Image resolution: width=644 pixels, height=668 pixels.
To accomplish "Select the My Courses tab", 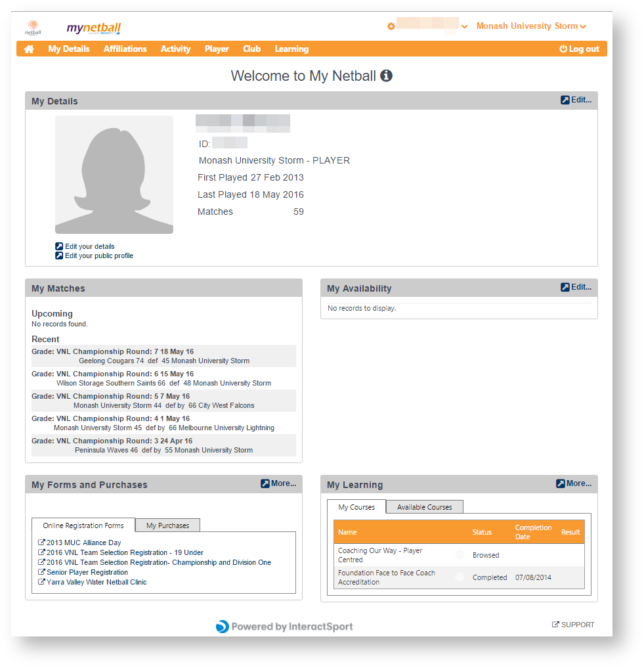I will [x=356, y=507].
